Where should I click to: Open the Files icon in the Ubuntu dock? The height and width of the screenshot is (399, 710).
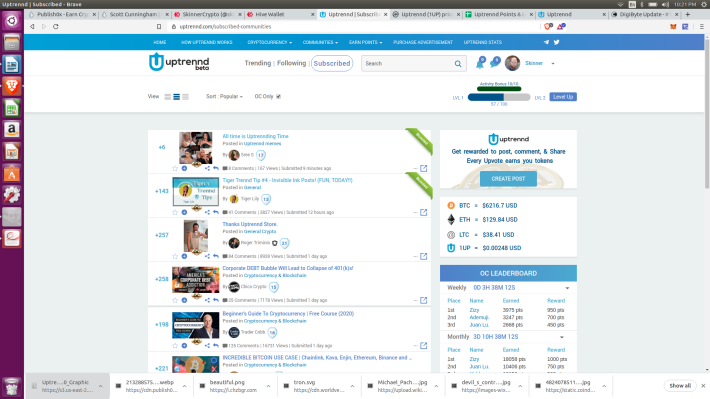(12, 43)
